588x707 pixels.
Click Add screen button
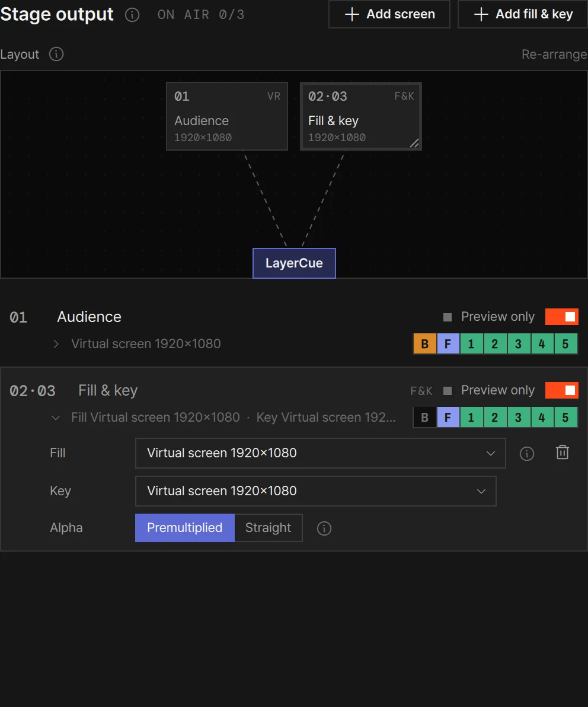point(389,14)
